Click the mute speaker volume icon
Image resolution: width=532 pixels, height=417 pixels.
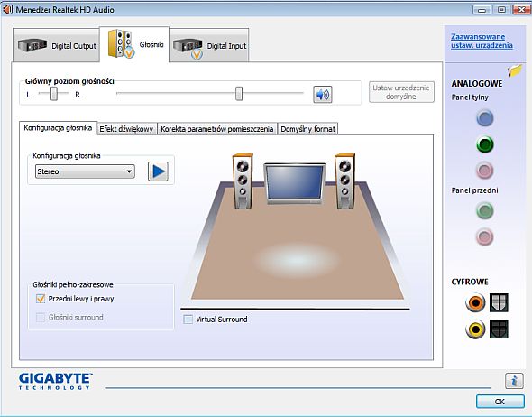(322, 95)
